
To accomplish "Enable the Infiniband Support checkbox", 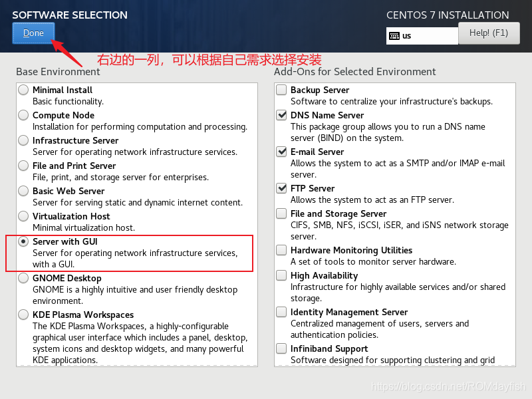I will (281, 348).
